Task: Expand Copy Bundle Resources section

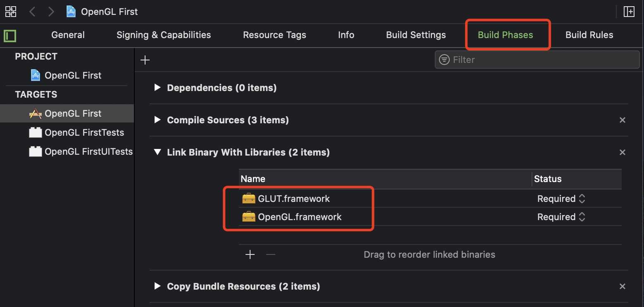Action: click(157, 286)
